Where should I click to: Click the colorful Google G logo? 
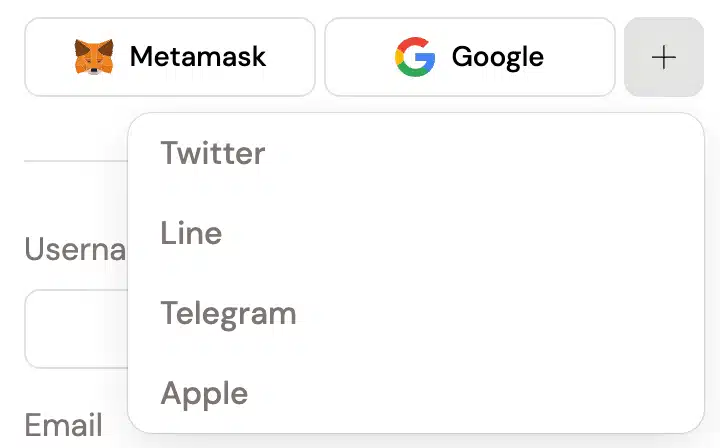click(x=415, y=57)
